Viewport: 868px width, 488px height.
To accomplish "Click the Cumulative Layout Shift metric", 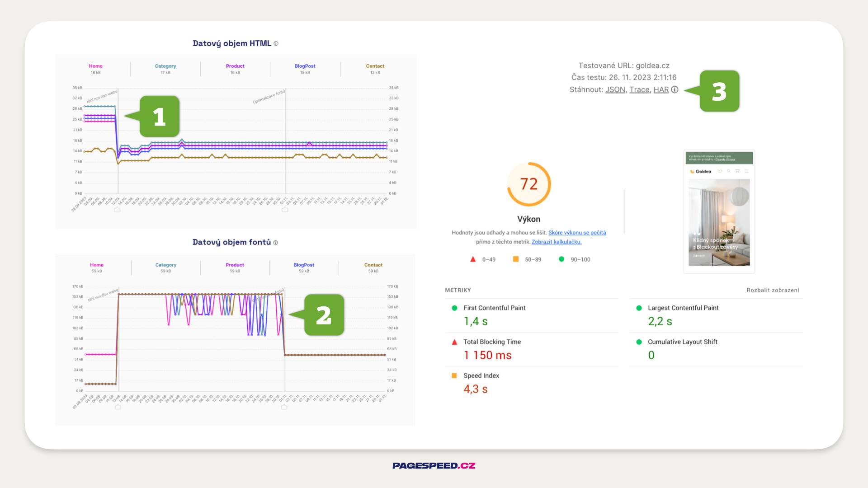I will coord(716,349).
